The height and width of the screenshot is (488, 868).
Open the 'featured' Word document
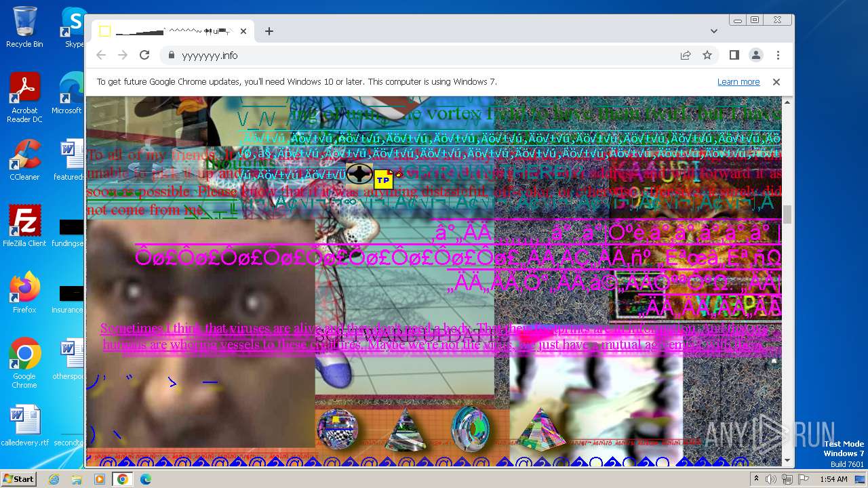(69, 160)
